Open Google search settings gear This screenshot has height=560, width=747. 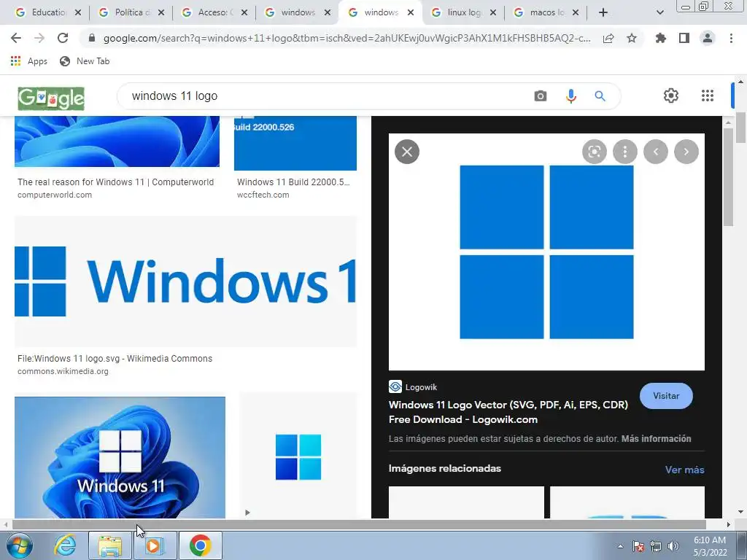(x=671, y=96)
